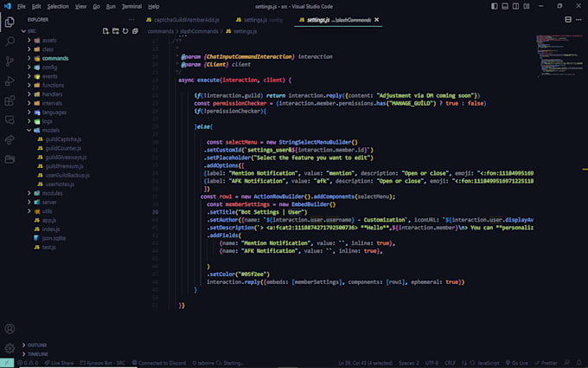Open the Extensions view
588x368 pixels.
(x=10, y=100)
